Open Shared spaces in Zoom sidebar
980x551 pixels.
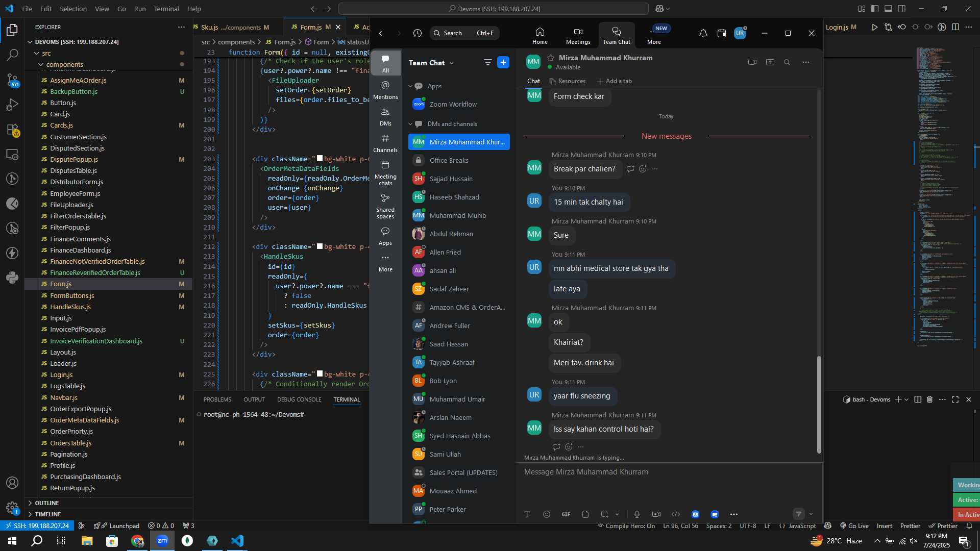click(x=385, y=206)
